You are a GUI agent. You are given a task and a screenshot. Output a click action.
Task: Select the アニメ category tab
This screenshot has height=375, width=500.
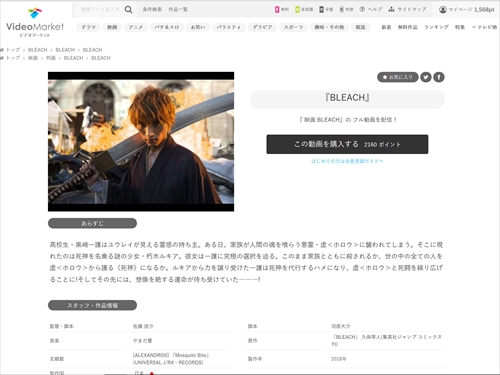(x=136, y=27)
